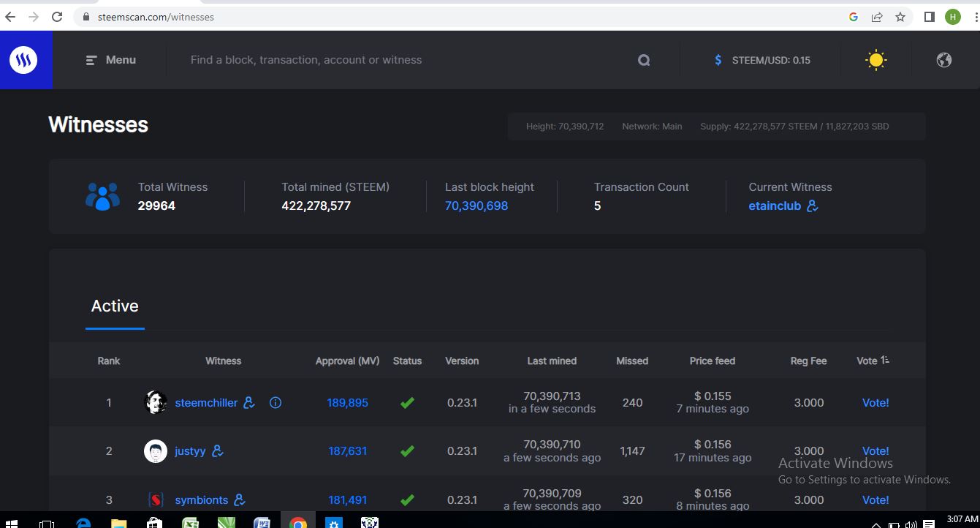The height and width of the screenshot is (528, 980).
Task: Click justyy's missed count 1,147
Action: click(x=632, y=450)
